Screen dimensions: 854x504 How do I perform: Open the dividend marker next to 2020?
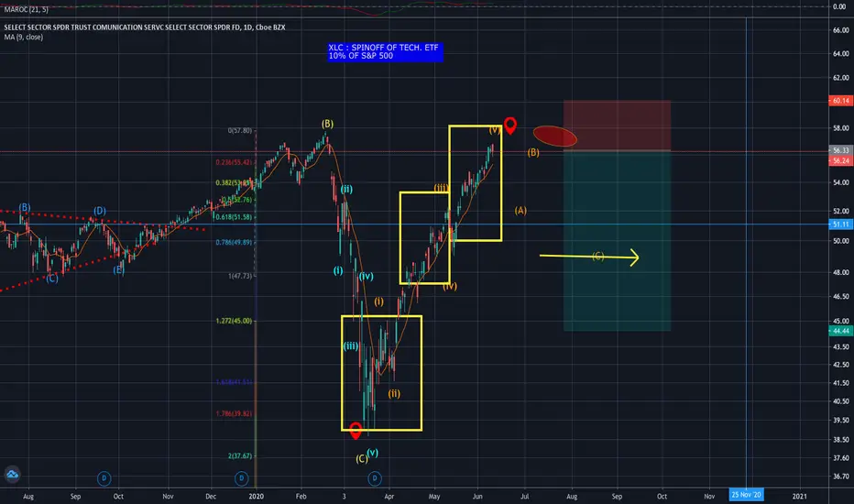[241, 479]
